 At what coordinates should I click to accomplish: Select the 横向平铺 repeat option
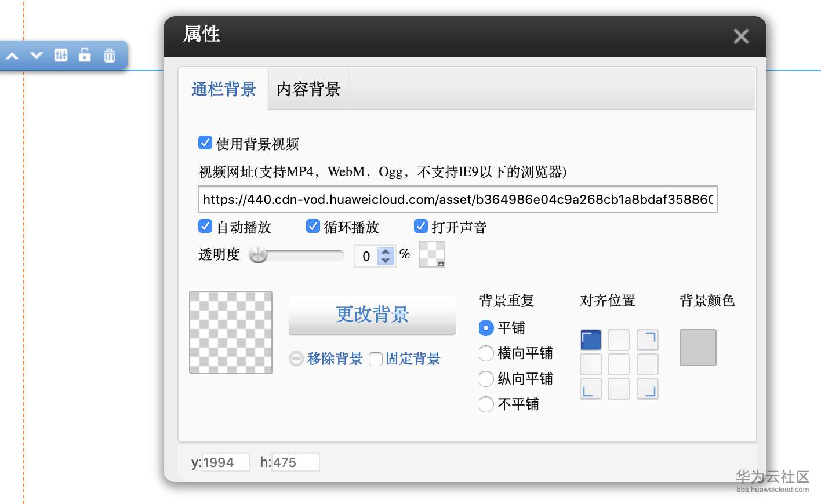486,353
